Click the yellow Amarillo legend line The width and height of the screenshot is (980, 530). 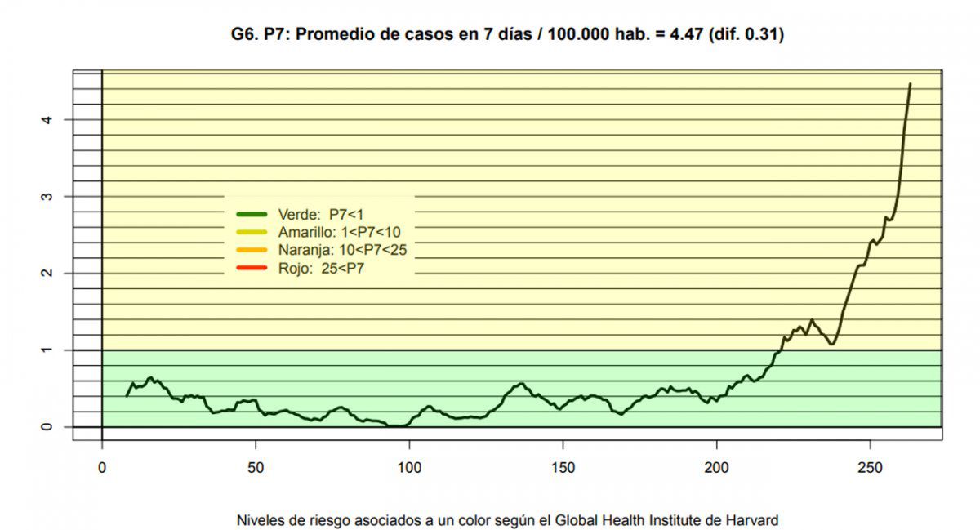pyautogui.click(x=252, y=232)
